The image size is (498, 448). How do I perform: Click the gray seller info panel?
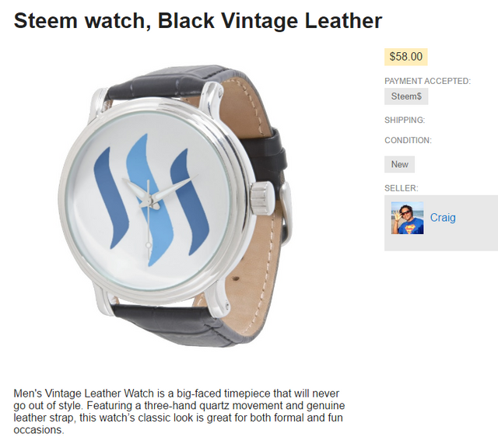(441, 223)
